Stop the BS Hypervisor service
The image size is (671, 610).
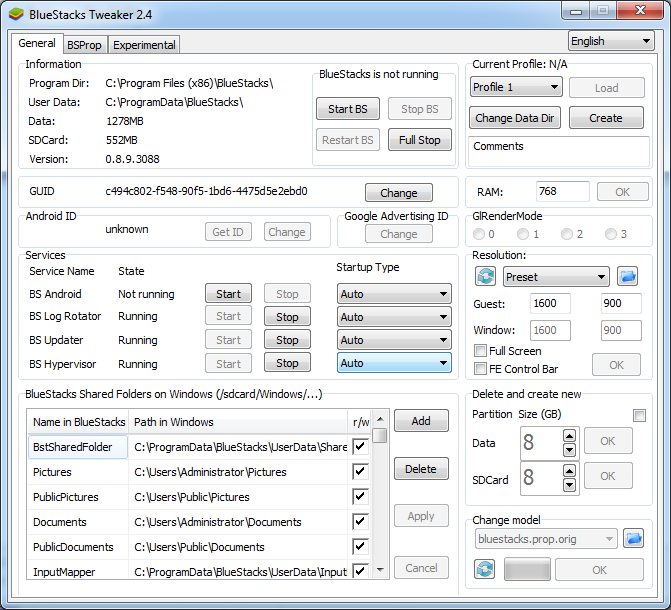click(287, 363)
